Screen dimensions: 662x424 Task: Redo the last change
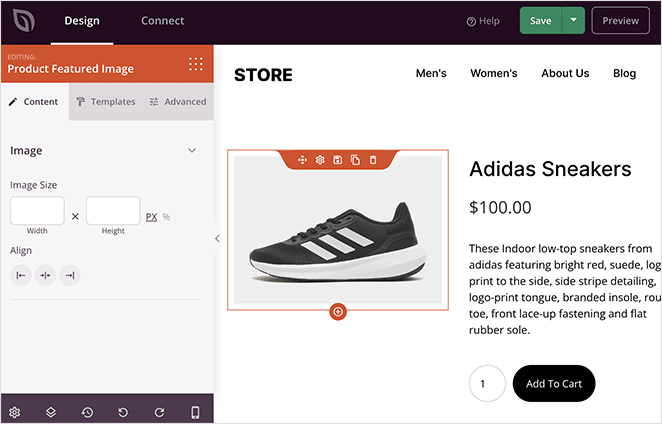[x=159, y=412]
